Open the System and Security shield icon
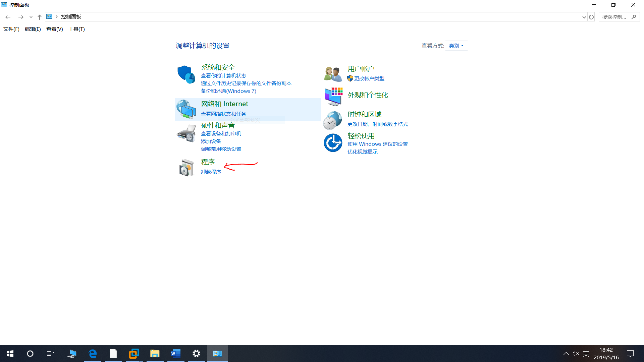This screenshot has height=362, width=644. click(186, 74)
